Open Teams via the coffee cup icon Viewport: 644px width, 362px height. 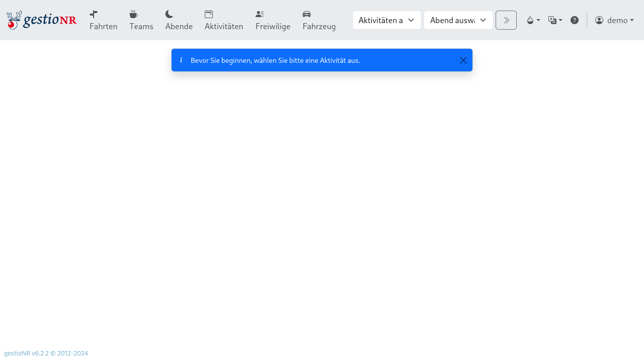[133, 14]
